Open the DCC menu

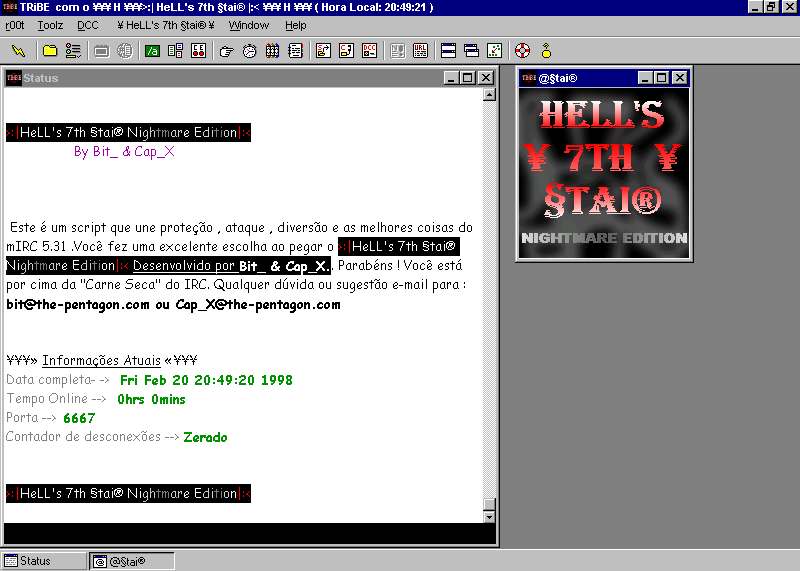(x=89, y=25)
